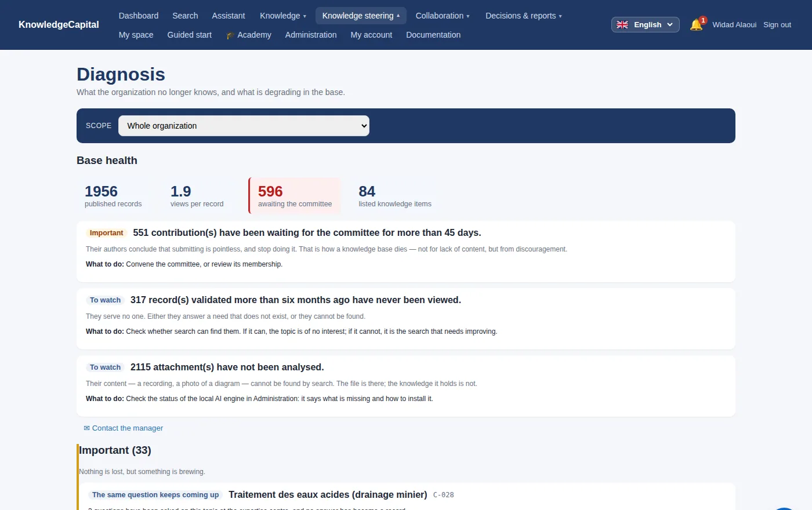
Task: Go to the Dashboard menu item
Action: click(x=139, y=16)
